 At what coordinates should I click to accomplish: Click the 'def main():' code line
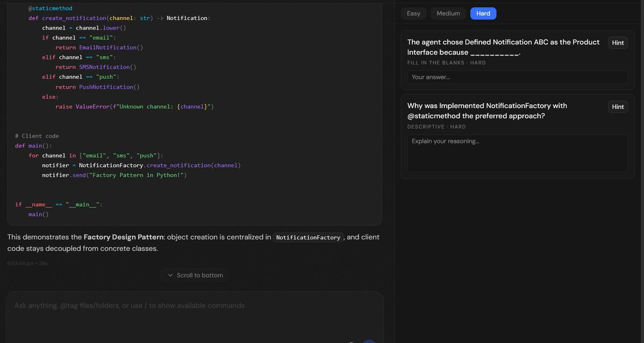(33, 146)
